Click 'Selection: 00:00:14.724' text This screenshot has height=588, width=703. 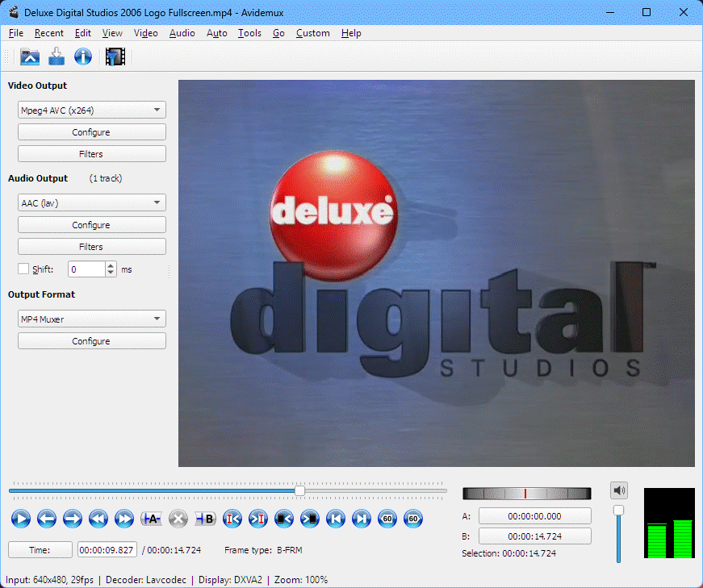coord(508,553)
